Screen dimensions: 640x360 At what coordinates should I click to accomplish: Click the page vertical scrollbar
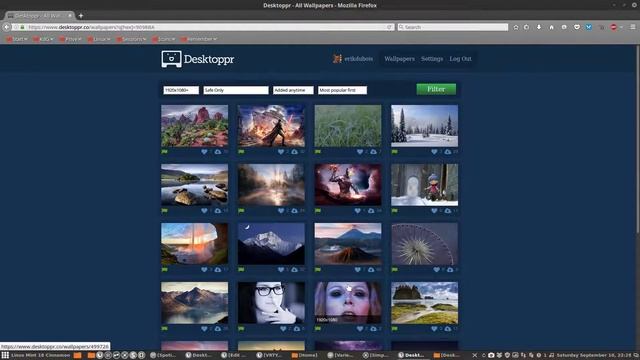coord(638,139)
